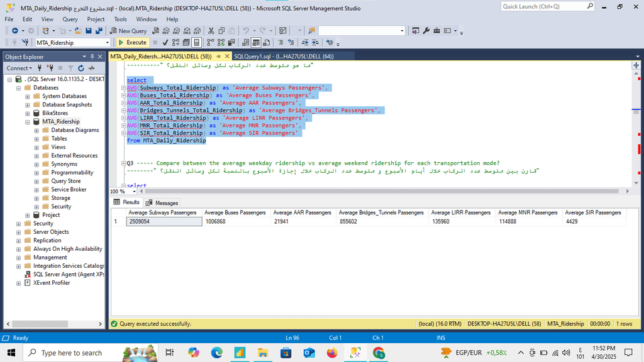This screenshot has width=644, height=362.
Task: Click the Toolbox icon in the toolbar
Action: tap(436, 31)
